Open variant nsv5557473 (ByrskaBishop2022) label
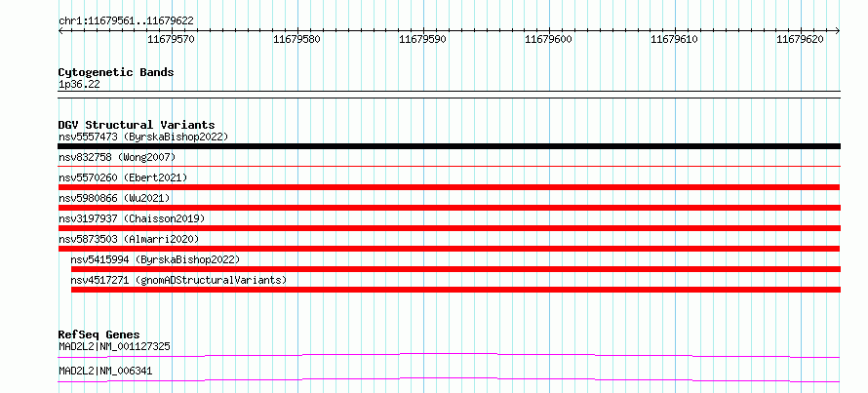The height and width of the screenshot is (393, 868). pos(143,137)
